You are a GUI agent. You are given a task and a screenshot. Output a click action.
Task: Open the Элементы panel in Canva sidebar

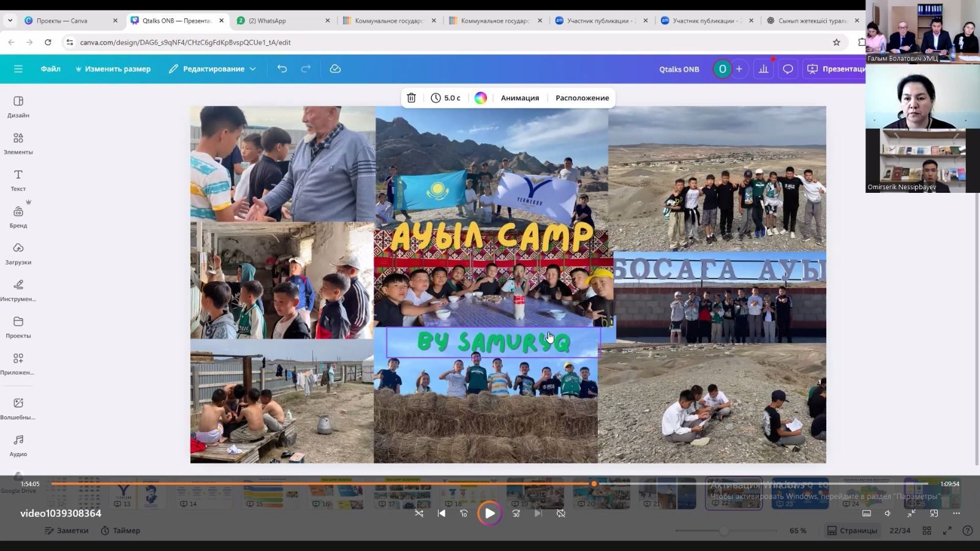[18, 143]
